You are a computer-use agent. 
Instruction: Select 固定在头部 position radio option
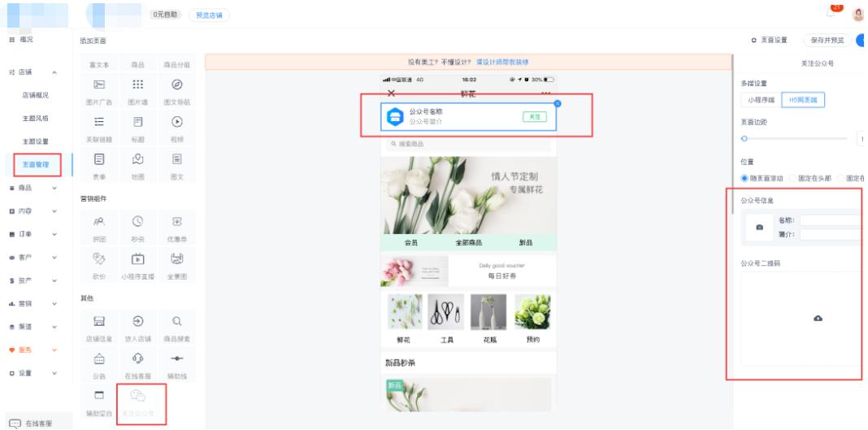point(810,178)
